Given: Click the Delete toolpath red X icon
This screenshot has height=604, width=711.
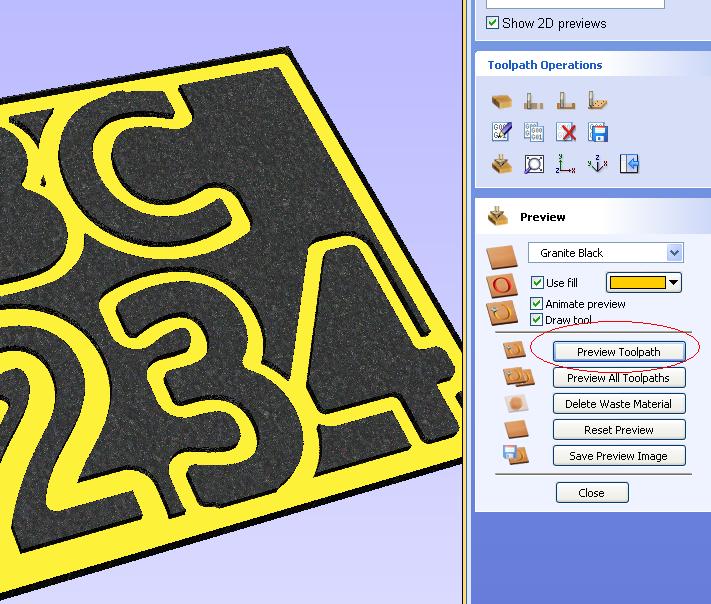Looking at the screenshot, I should point(566,132).
